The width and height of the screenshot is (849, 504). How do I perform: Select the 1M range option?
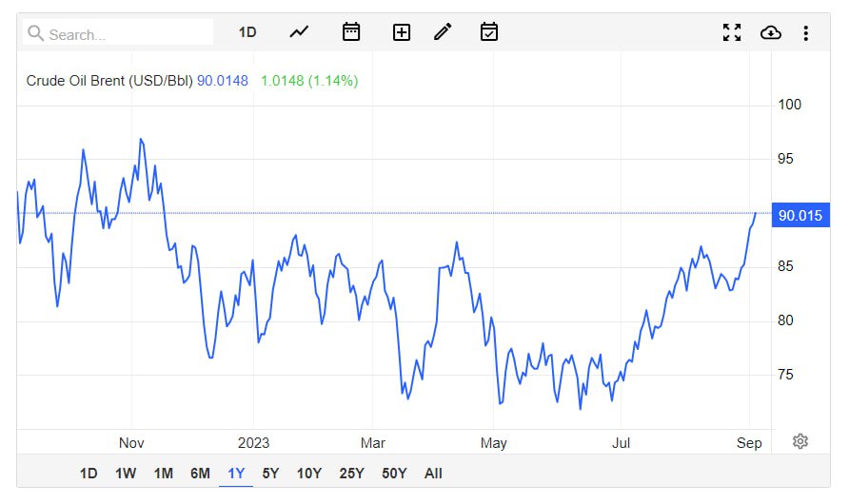(x=163, y=474)
